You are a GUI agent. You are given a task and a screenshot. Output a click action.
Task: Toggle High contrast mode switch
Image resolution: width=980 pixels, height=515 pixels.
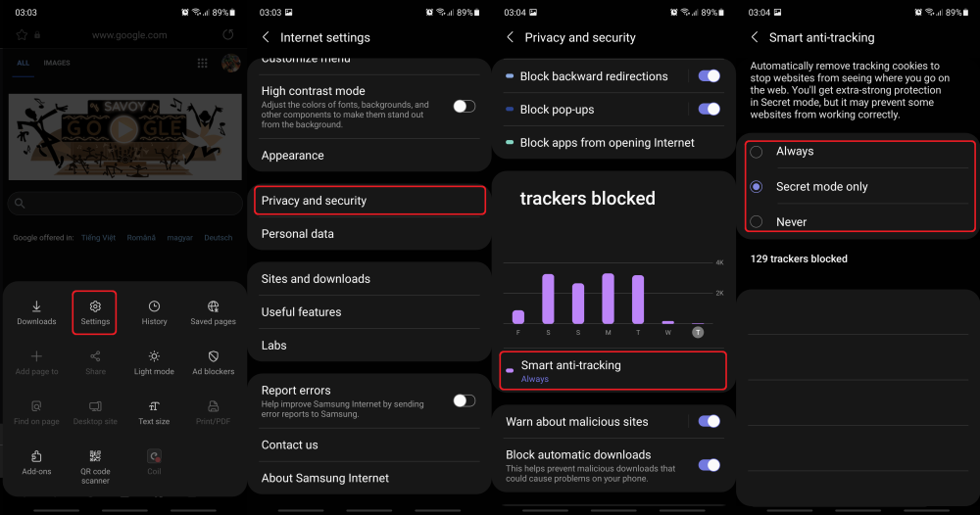(x=464, y=106)
